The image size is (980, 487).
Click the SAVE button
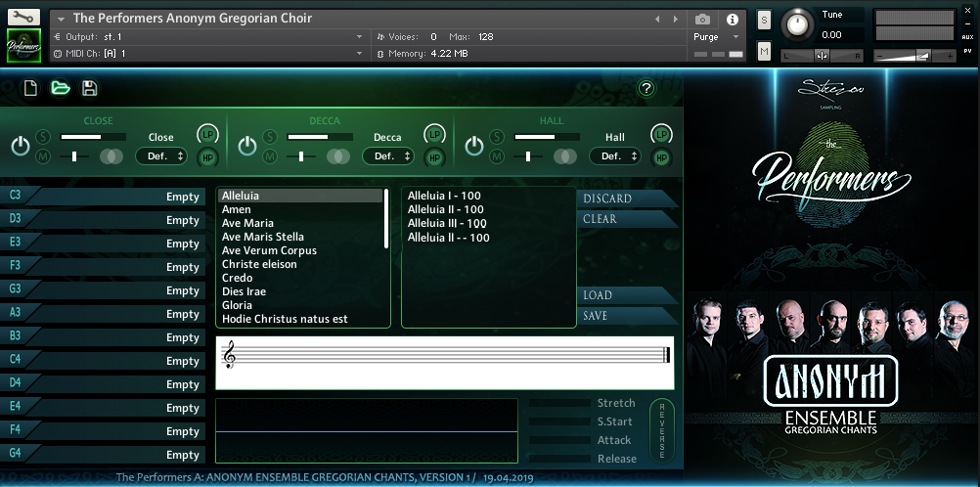[x=627, y=316]
